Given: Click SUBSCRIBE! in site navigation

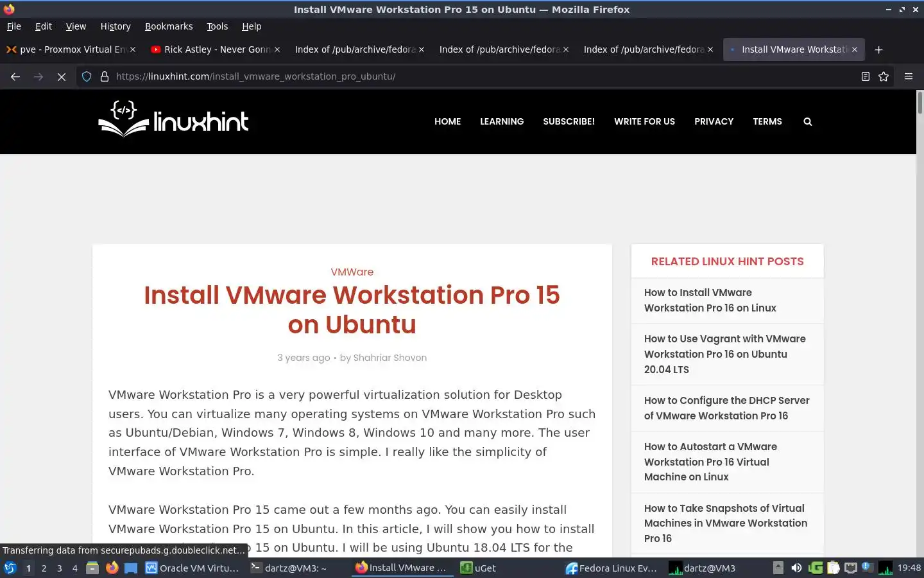Looking at the screenshot, I should pos(569,121).
